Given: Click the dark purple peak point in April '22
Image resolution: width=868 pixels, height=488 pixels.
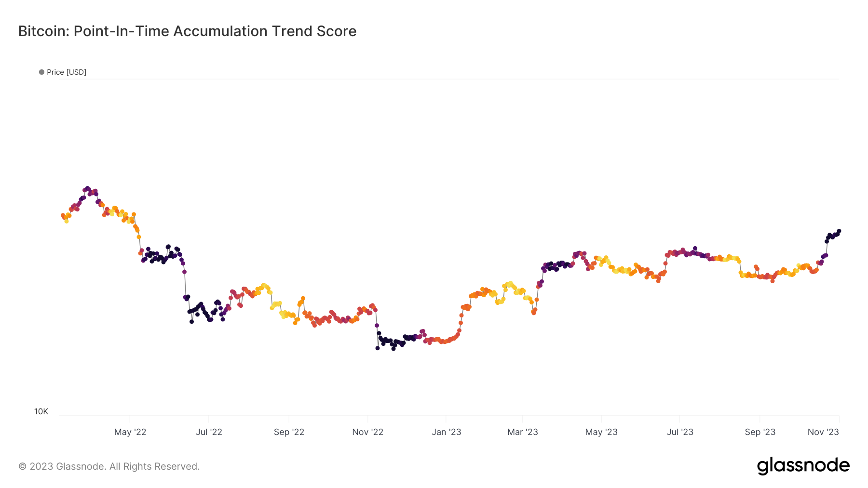Looking at the screenshot, I should [87, 188].
